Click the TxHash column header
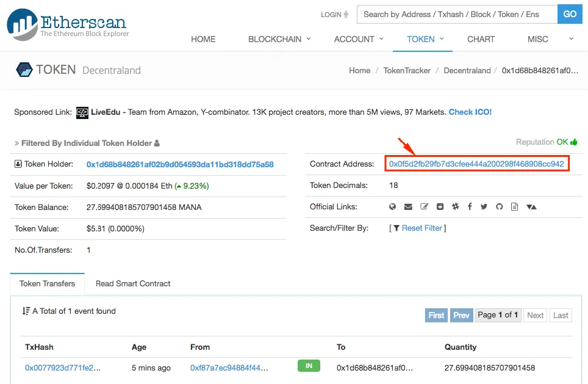 pos(39,347)
